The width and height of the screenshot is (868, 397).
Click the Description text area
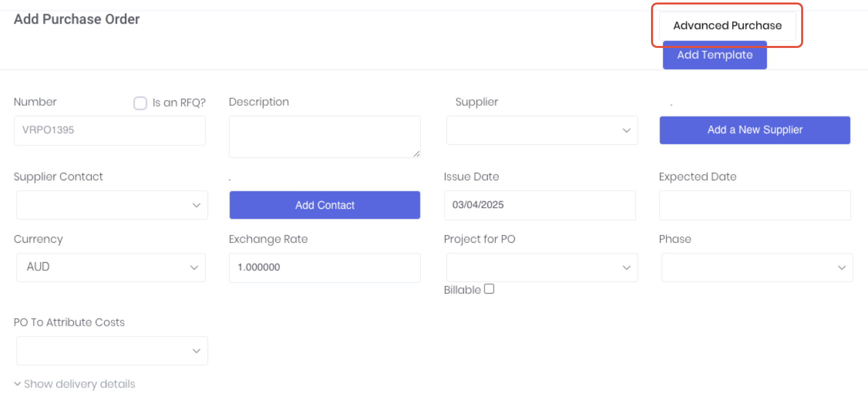click(324, 136)
